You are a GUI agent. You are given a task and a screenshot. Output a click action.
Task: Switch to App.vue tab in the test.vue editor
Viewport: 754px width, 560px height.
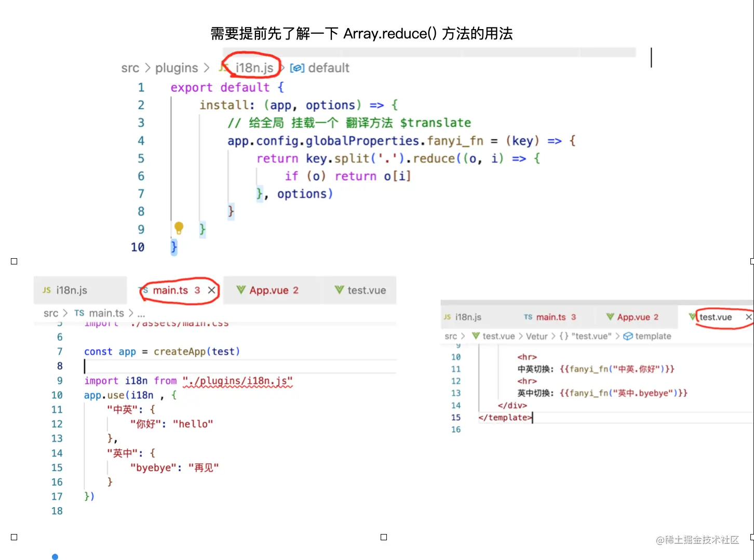click(x=634, y=317)
